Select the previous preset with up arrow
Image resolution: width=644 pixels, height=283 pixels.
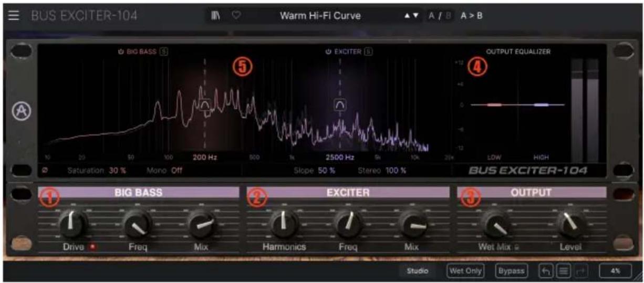[407, 16]
